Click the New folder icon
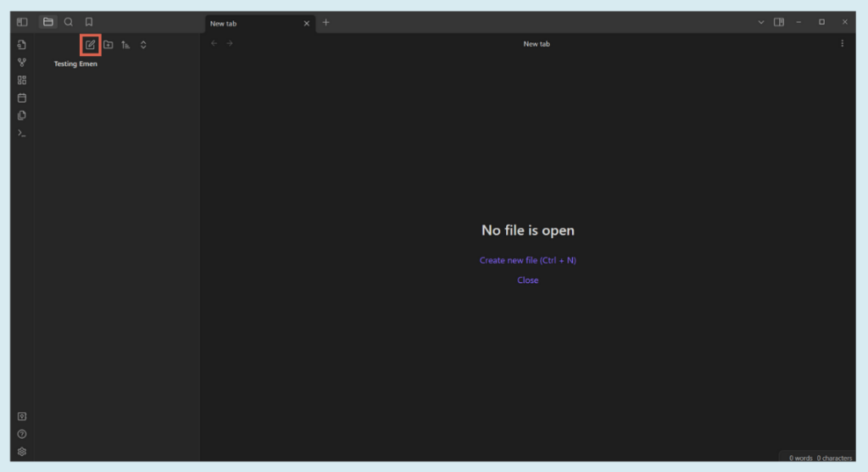The image size is (868, 472). (x=108, y=45)
